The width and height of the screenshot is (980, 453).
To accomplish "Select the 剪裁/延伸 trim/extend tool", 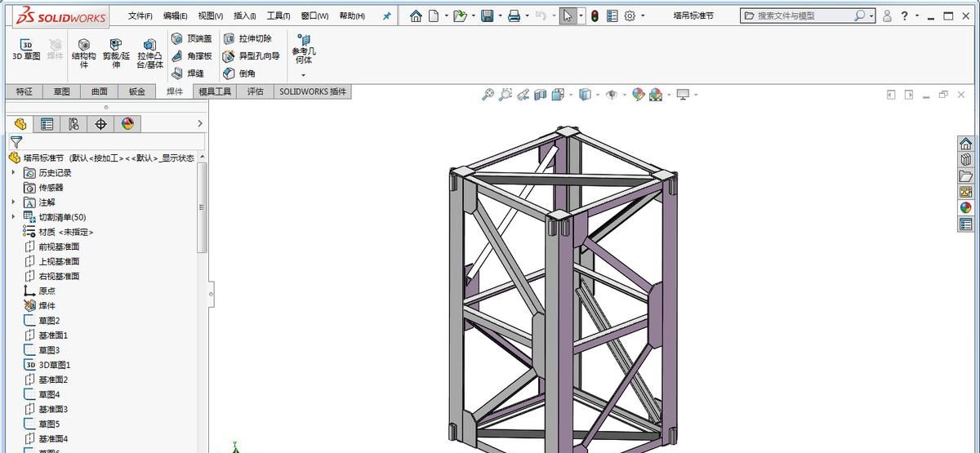I will [116, 54].
